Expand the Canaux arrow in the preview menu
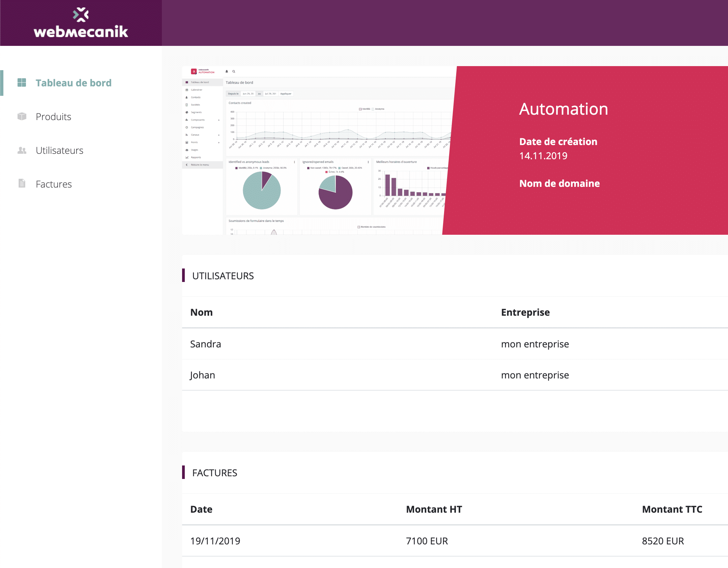 coord(219,135)
